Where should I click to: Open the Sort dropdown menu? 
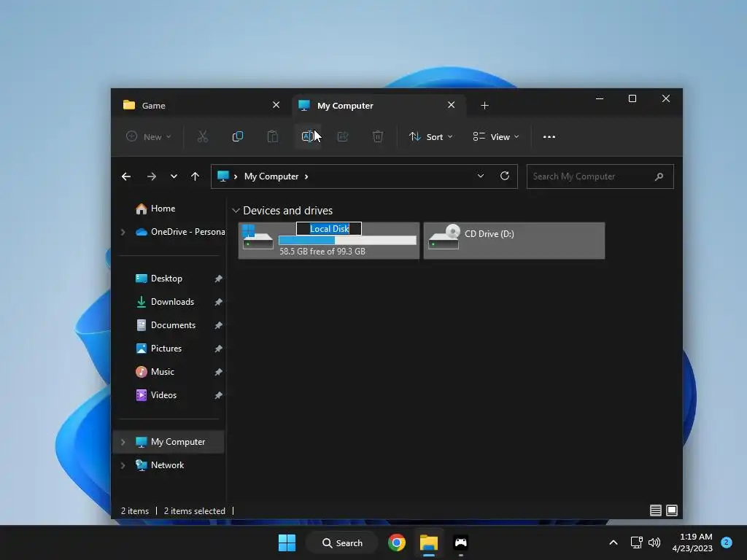(x=430, y=136)
